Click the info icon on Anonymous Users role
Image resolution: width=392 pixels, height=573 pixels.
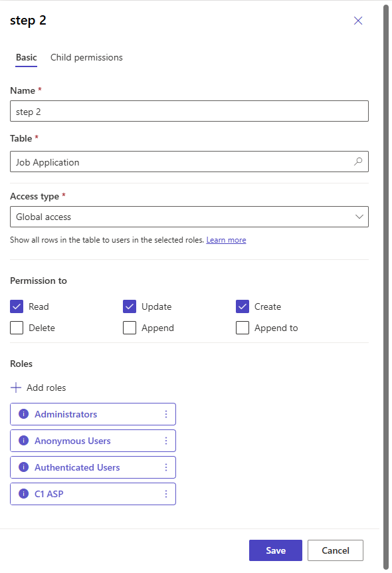22,440
